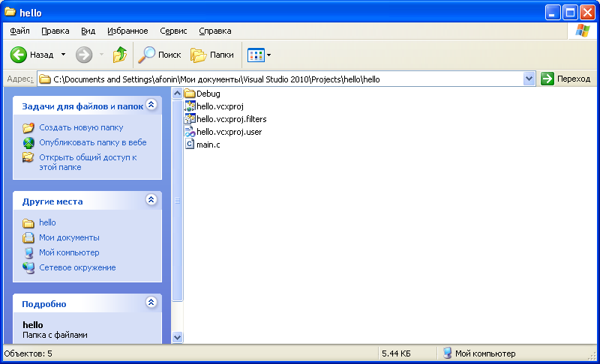Click the sidebar scrollbar down arrow
Viewport: 600px width, 364px height.
tap(177, 337)
